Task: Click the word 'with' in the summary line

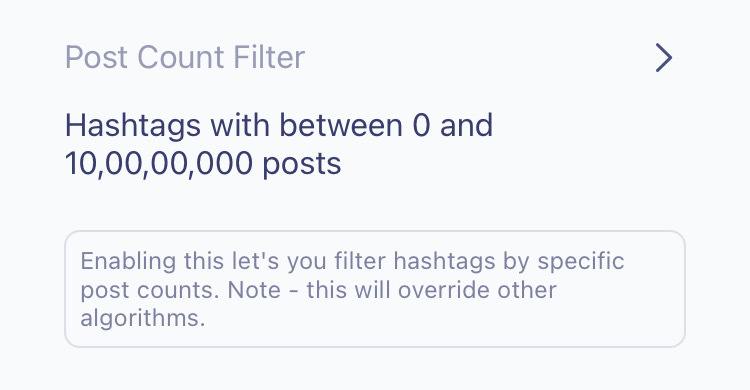Action: pos(240,125)
